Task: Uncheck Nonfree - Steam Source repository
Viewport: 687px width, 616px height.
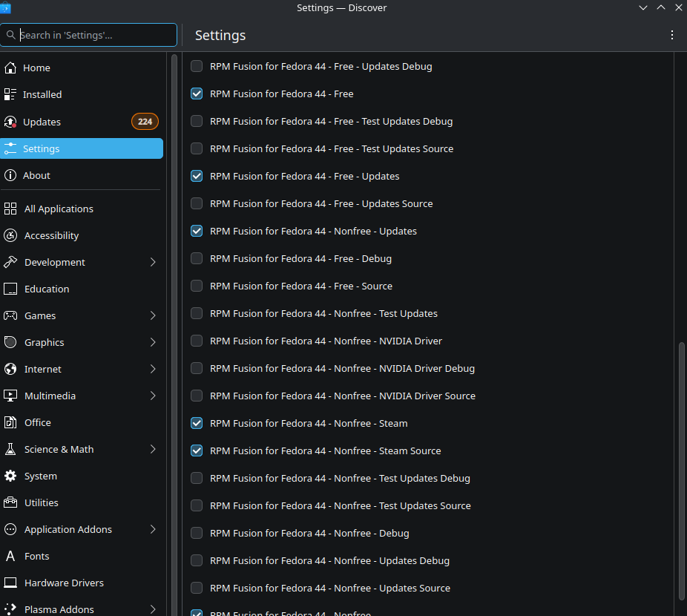Action: [197, 450]
